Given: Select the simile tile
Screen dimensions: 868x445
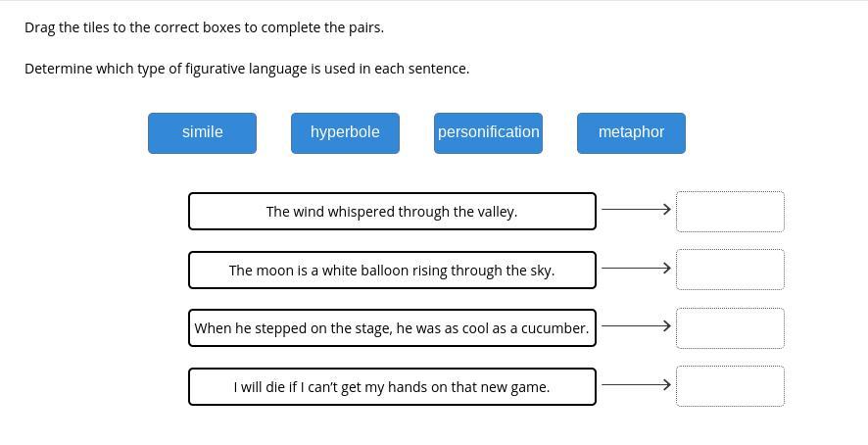Looking at the screenshot, I should (x=202, y=133).
